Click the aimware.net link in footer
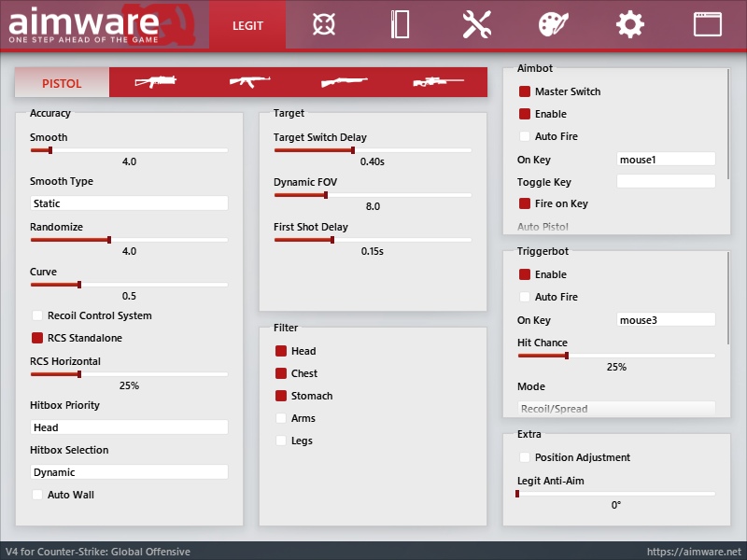 point(694,552)
